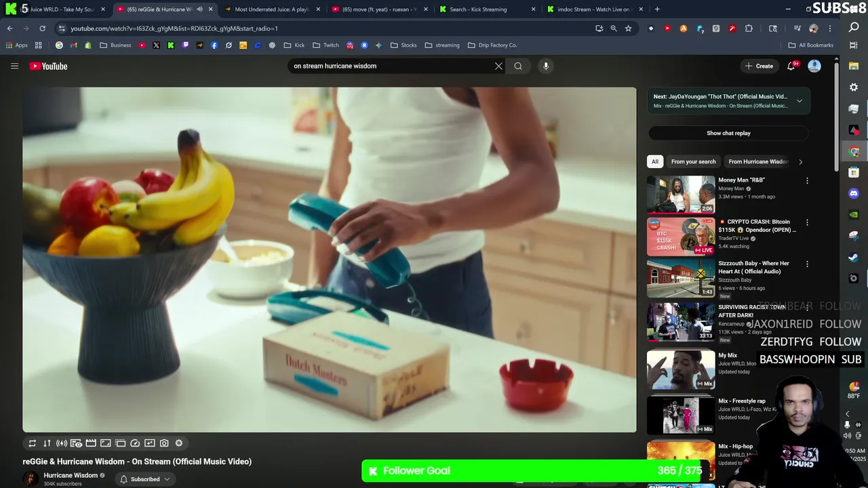Viewport: 868px width, 488px height.
Task: Select the All filter chip
Action: pos(655,162)
